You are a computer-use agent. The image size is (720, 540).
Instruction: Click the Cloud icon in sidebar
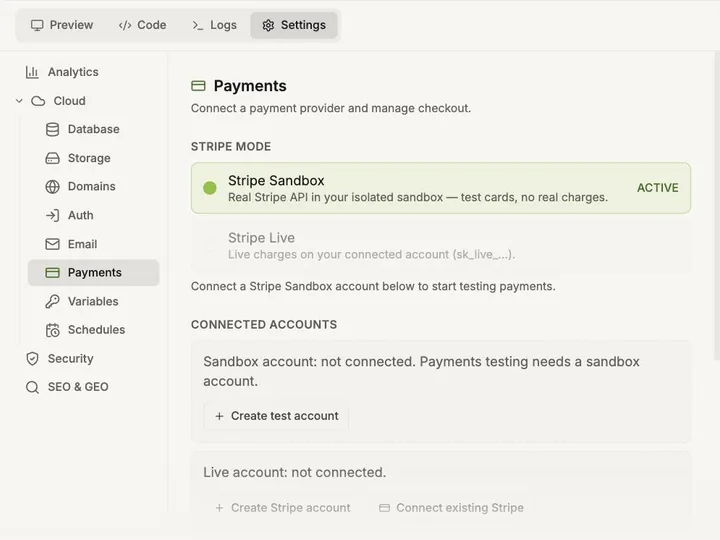38,101
